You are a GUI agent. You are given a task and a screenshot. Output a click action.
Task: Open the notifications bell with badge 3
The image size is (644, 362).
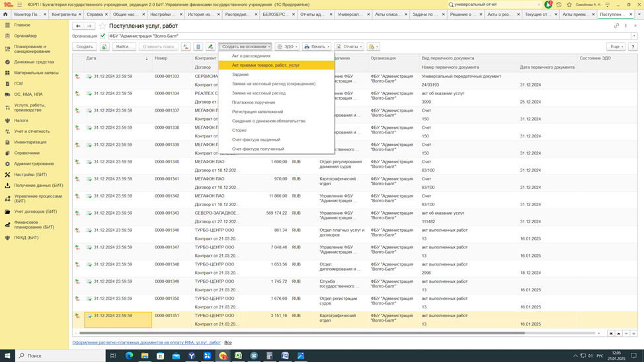pos(548,5)
